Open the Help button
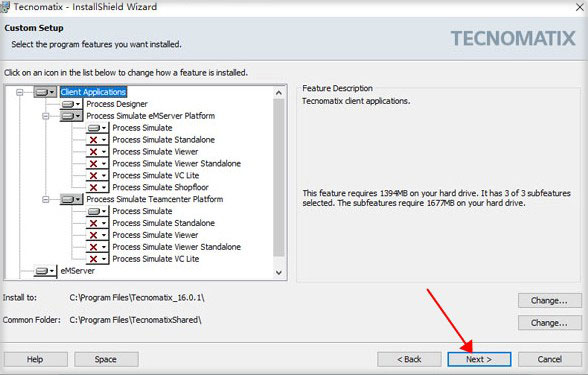588x375 pixels. point(35,359)
